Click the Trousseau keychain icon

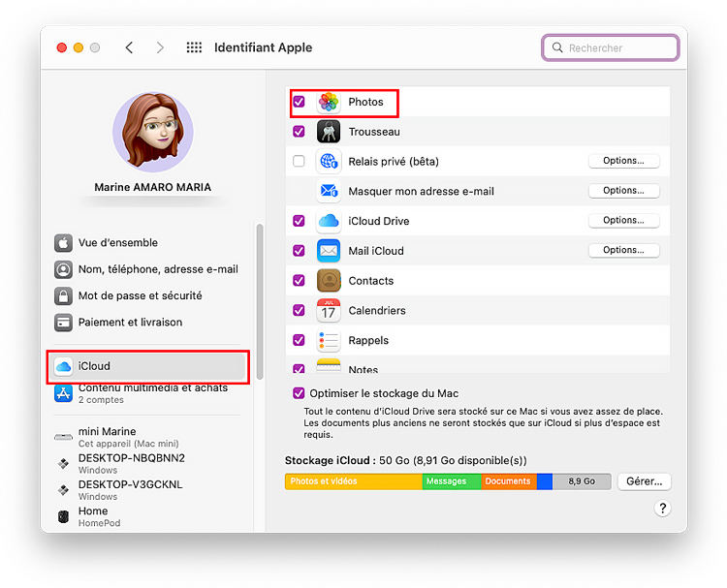(329, 132)
